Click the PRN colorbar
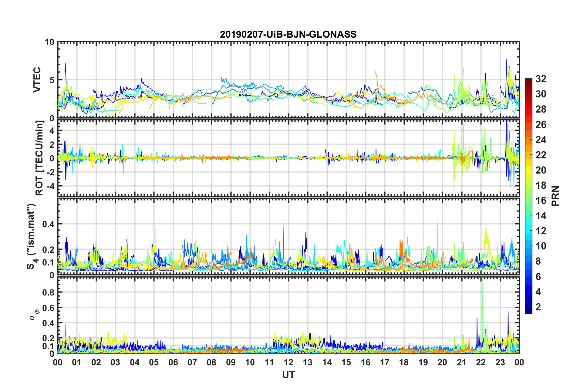Screen dimensions: 577x392 (x=529, y=196)
